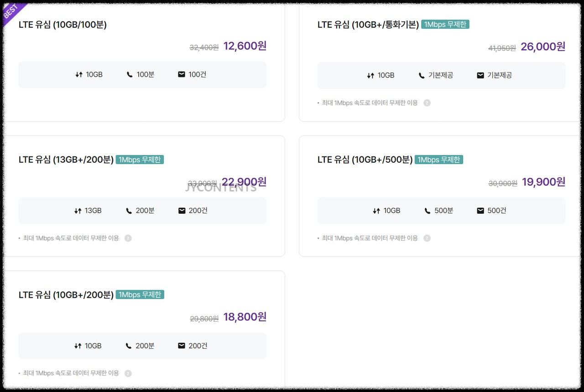Click the phone icon in the 18,800원 plan
Screen dimensions: 584x392
129,346
